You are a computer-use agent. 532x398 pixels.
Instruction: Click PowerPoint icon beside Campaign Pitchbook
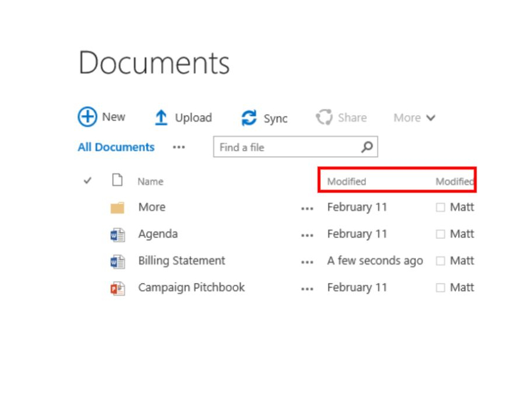click(x=117, y=288)
